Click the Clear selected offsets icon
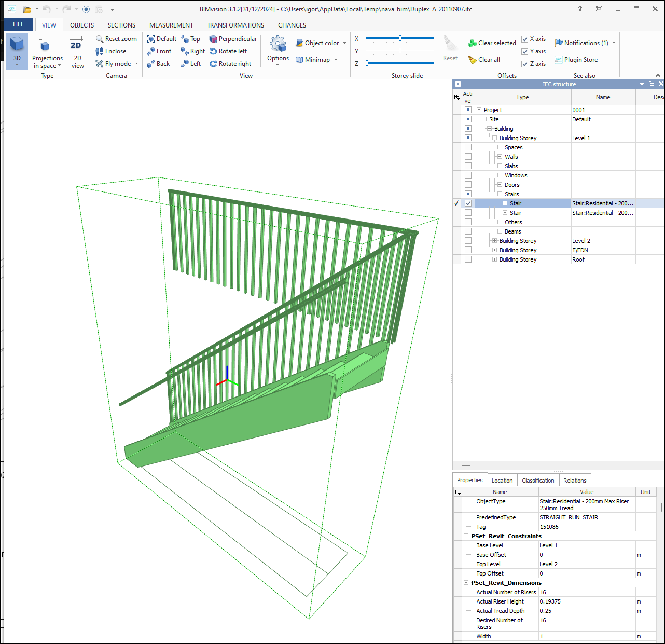 click(473, 43)
